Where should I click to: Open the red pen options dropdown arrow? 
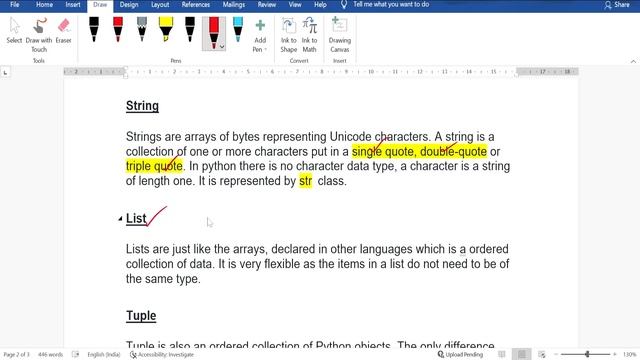point(222,47)
